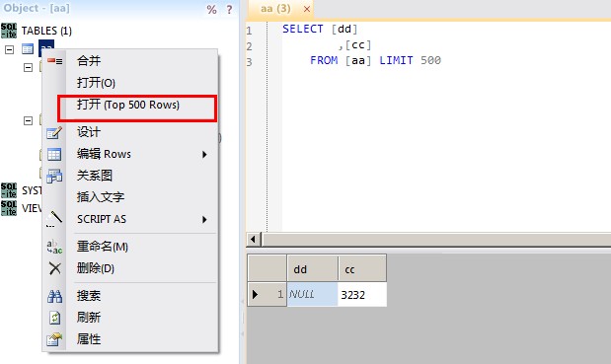The height and width of the screenshot is (364, 611).
Task: Select the 3232 cell in cc column
Action: [x=362, y=294]
